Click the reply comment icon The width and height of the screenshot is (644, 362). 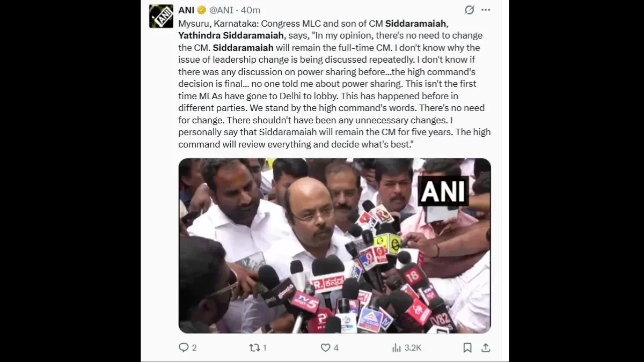(184, 348)
